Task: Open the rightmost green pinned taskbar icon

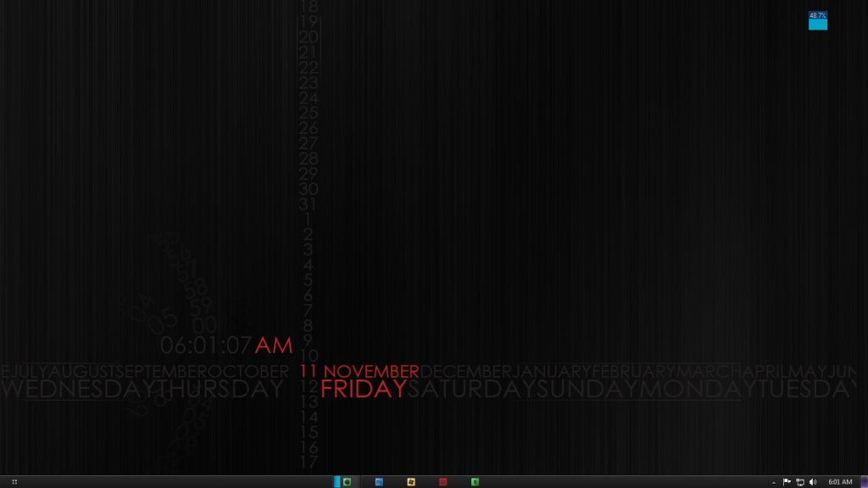Action: 475,481
